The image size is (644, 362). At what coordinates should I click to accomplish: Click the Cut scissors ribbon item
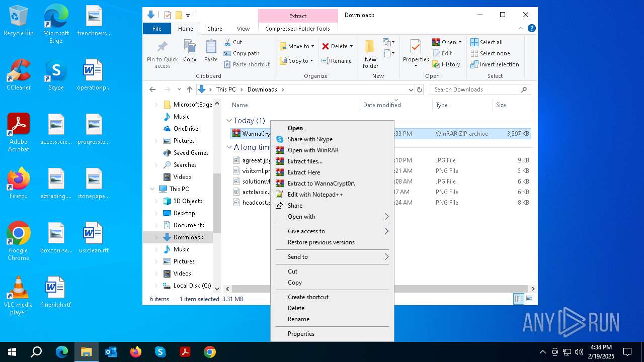pos(233,42)
